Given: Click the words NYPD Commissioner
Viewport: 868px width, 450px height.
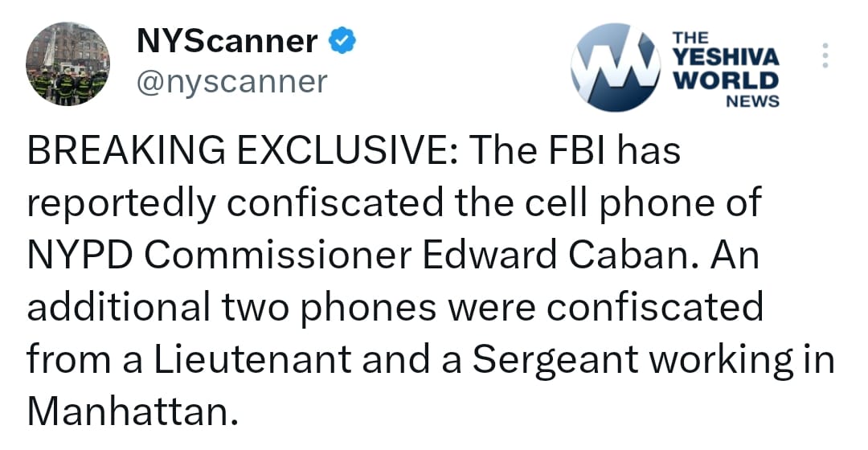Looking at the screenshot, I should (x=219, y=257).
